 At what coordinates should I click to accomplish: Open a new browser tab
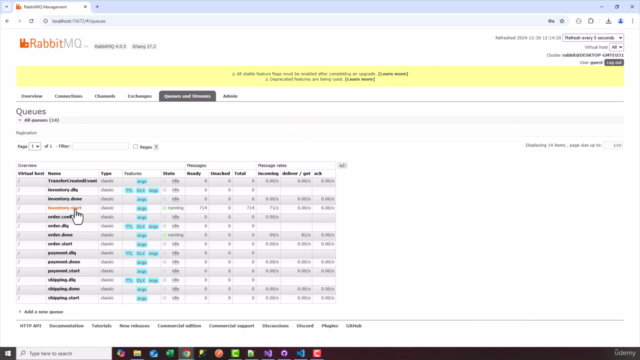97,7
